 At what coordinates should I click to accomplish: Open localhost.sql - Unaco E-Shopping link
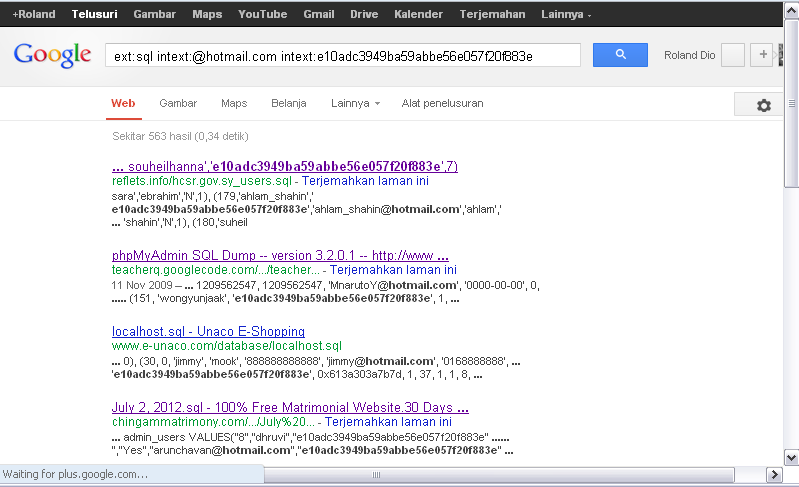(208, 332)
